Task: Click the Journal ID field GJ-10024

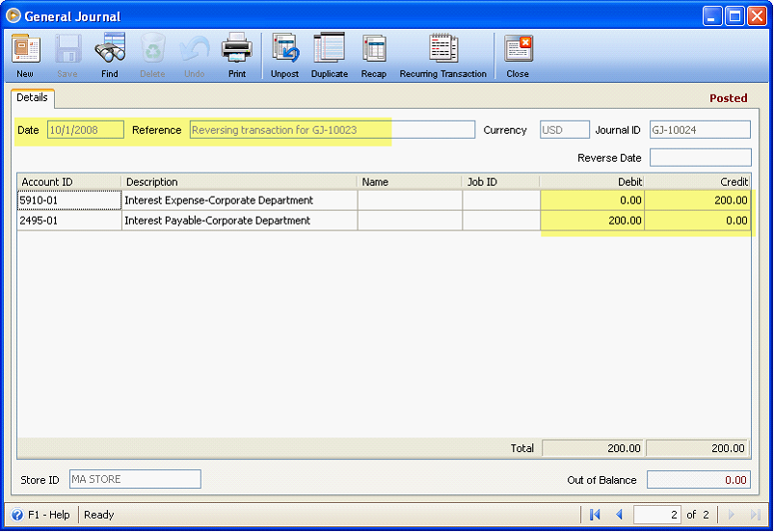Action: pos(700,130)
